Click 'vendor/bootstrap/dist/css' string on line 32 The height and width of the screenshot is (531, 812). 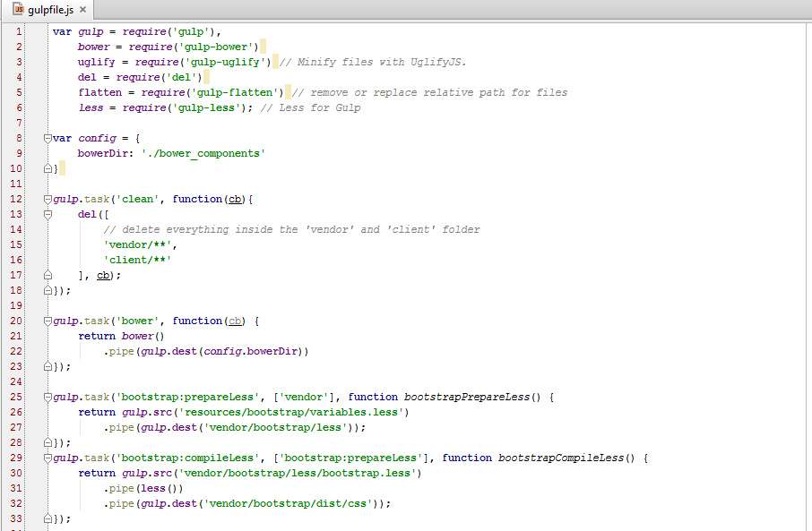click(x=288, y=503)
